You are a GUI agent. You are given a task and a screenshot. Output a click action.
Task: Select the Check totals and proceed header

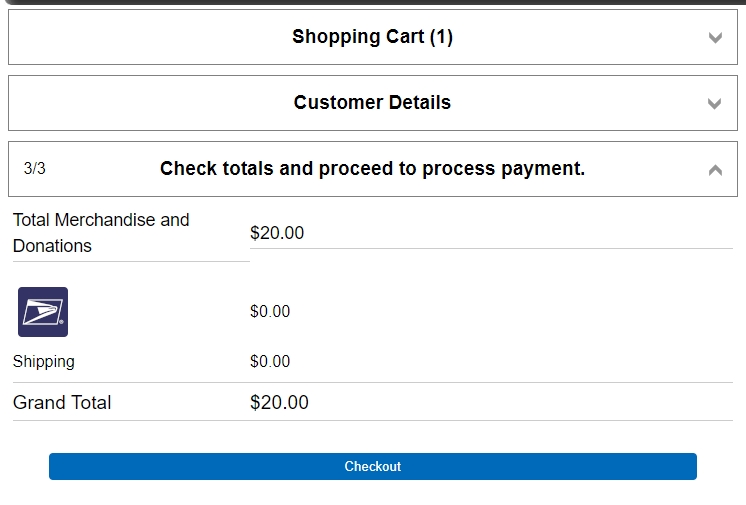[x=372, y=169]
